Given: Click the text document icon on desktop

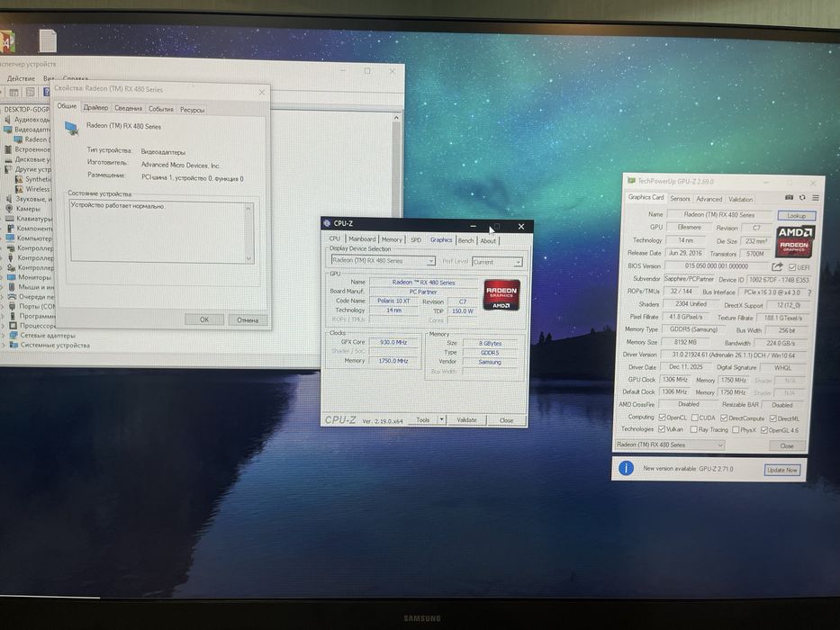Looking at the screenshot, I should point(48,40).
